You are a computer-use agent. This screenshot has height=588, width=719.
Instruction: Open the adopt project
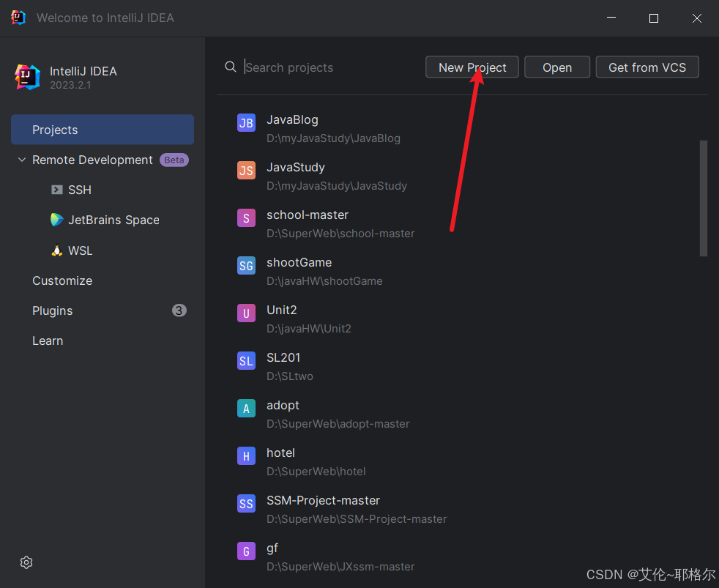pyautogui.click(x=283, y=406)
